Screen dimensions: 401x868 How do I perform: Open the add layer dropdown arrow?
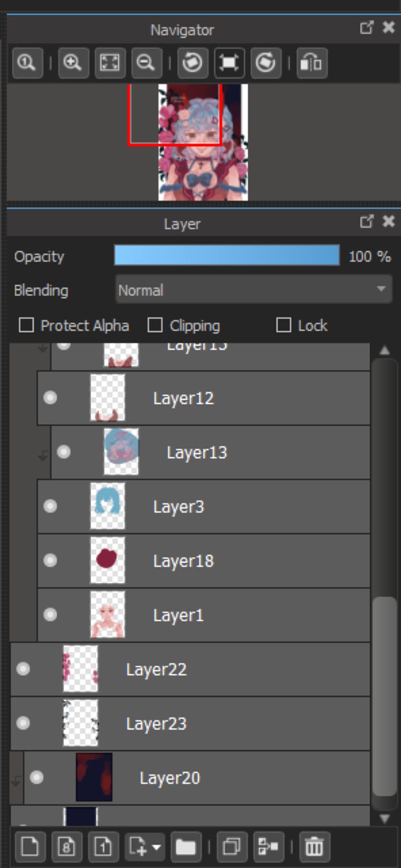(x=156, y=848)
